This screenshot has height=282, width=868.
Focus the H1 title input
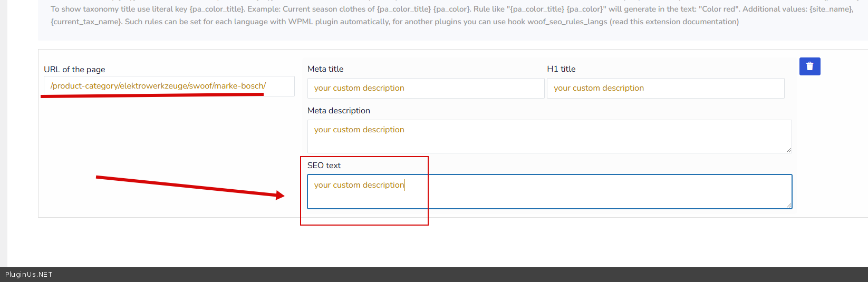coord(665,88)
